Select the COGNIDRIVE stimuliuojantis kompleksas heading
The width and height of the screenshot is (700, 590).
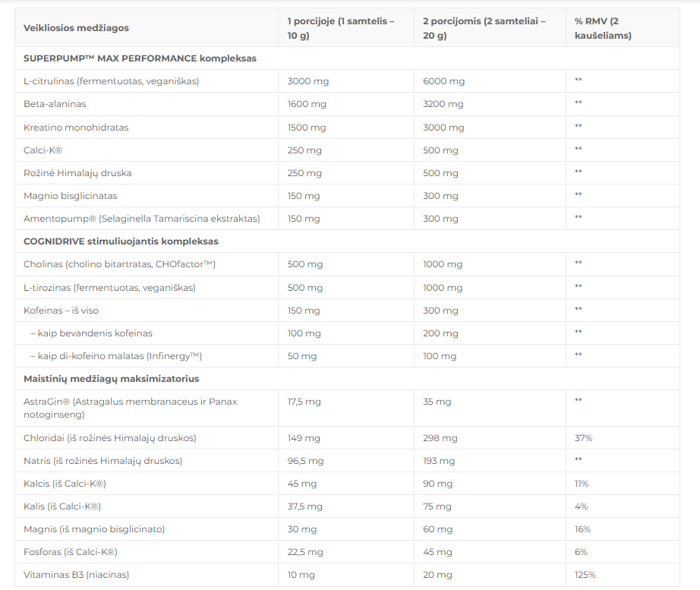click(x=121, y=241)
